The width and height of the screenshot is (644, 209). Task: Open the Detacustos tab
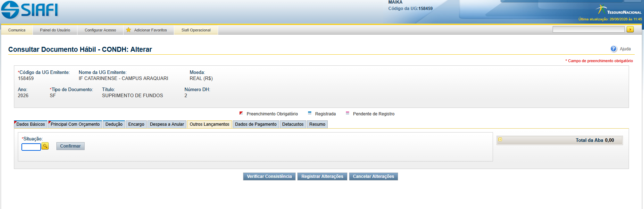[x=293, y=124]
